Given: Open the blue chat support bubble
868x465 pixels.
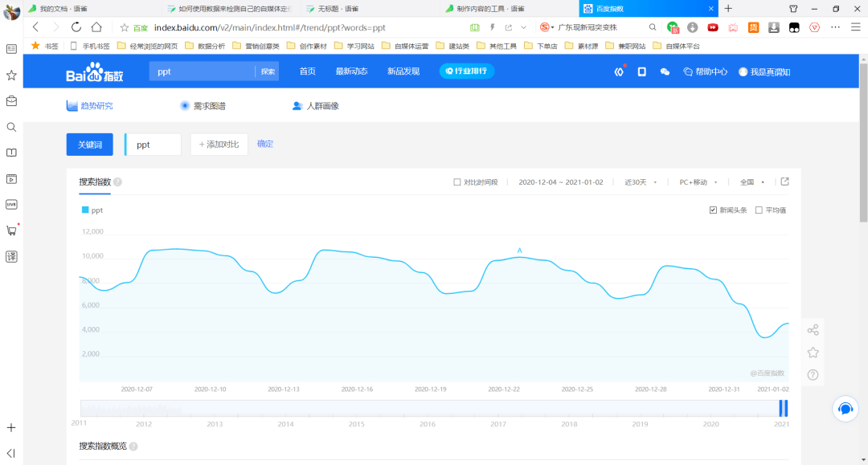Looking at the screenshot, I should 845,409.
